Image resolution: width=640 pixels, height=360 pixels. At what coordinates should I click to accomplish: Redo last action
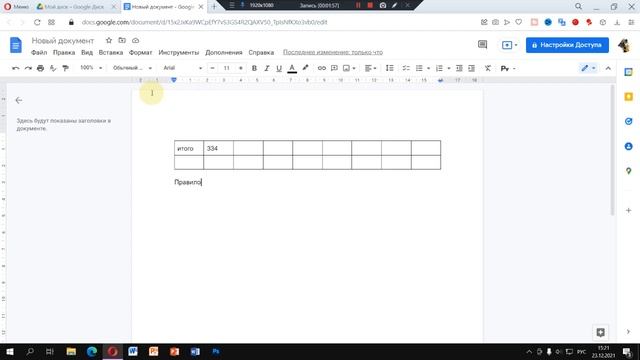coord(28,68)
